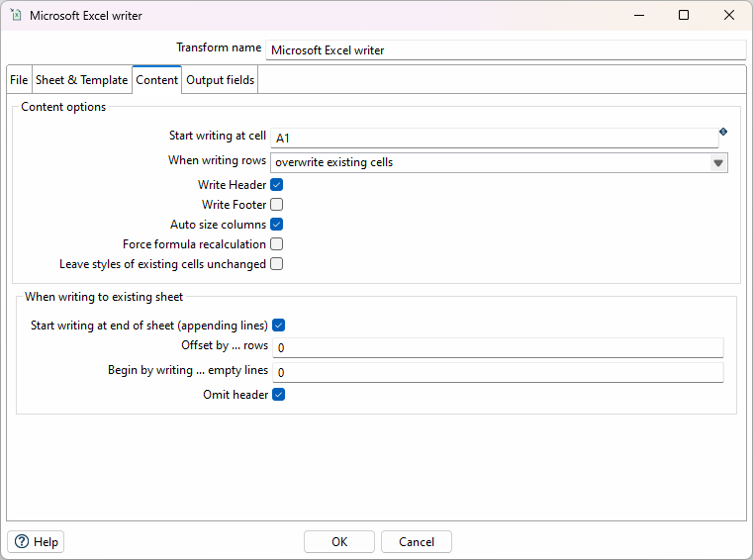Open the Sheet & Template tab
753x560 pixels.
point(82,80)
